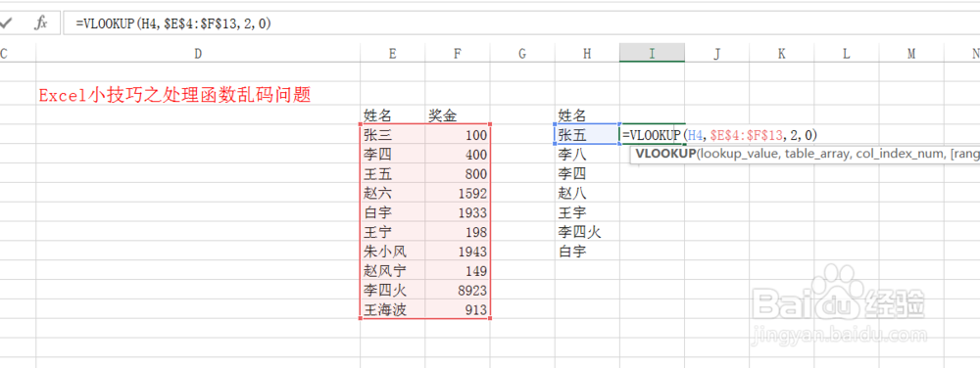Image resolution: width=980 pixels, height=368 pixels.
Task: Click the red title 'Excel小技巧之处理函数乱码问题'
Action: [175, 96]
